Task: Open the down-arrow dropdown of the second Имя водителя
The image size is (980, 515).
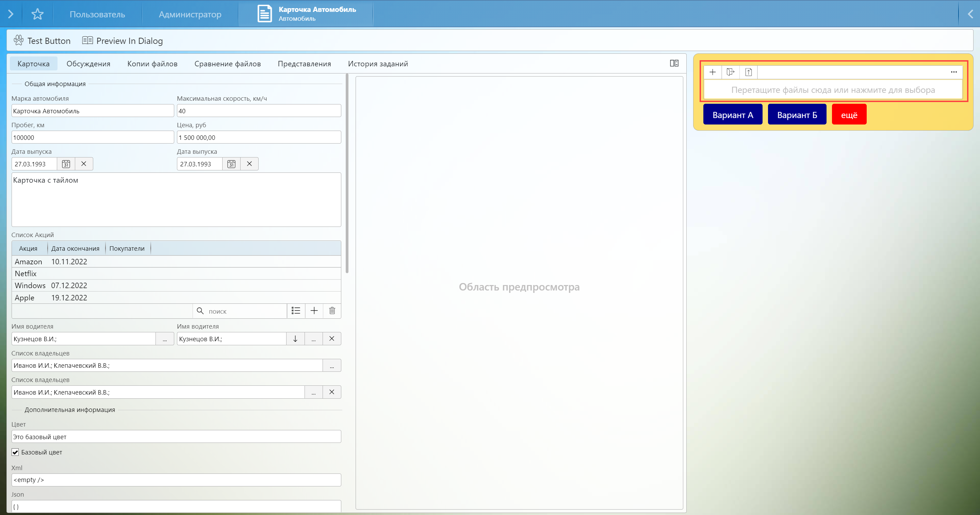Action: pyautogui.click(x=295, y=339)
